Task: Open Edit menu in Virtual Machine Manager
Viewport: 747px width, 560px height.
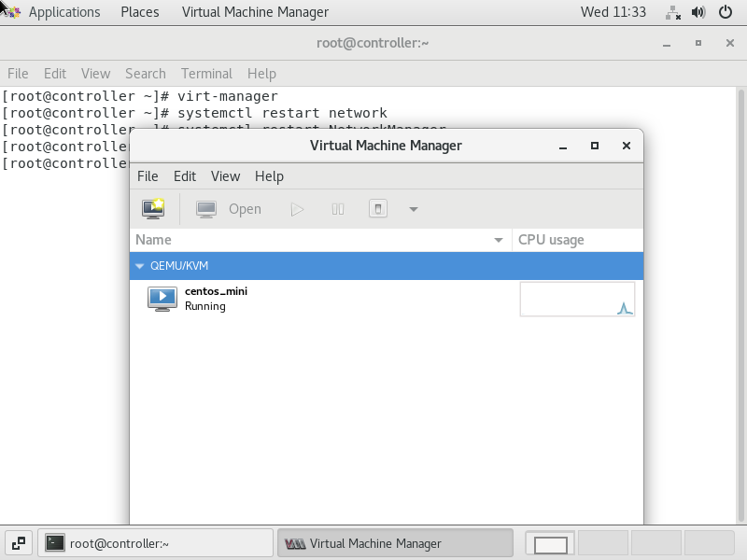Action: click(185, 176)
